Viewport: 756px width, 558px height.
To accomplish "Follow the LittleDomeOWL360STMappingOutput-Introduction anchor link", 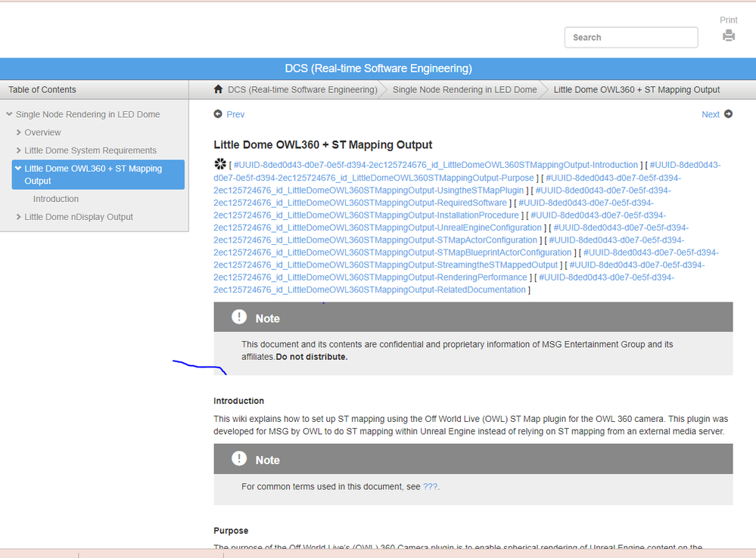I will tap(436, 165).
